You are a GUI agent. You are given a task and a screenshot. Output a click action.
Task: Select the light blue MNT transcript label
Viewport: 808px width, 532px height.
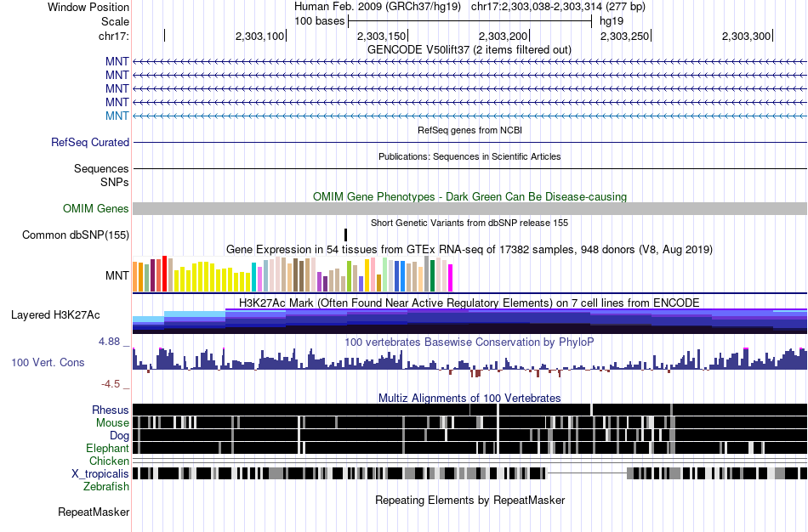(x=117, y=116)
